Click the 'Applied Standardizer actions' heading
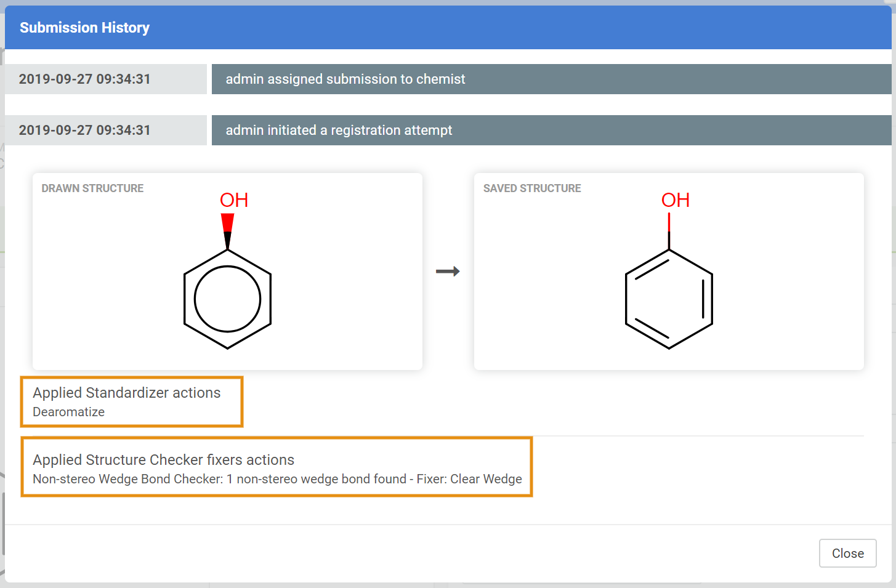This screenshot has width=896, height=588. (x=127, y=393)
